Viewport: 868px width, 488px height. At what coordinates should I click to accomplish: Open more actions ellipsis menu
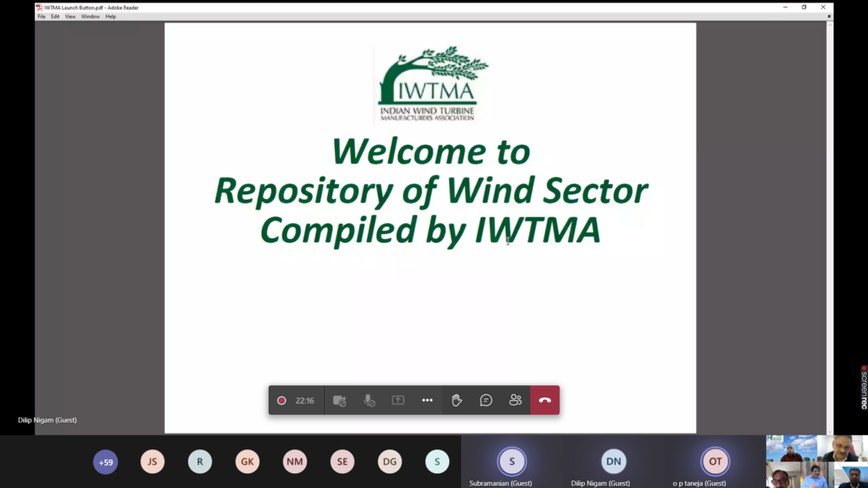[x=427, y=401]
